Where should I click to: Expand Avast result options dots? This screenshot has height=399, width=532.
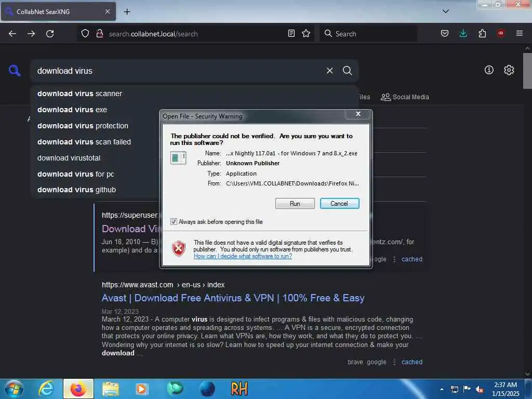click(394, 362)
